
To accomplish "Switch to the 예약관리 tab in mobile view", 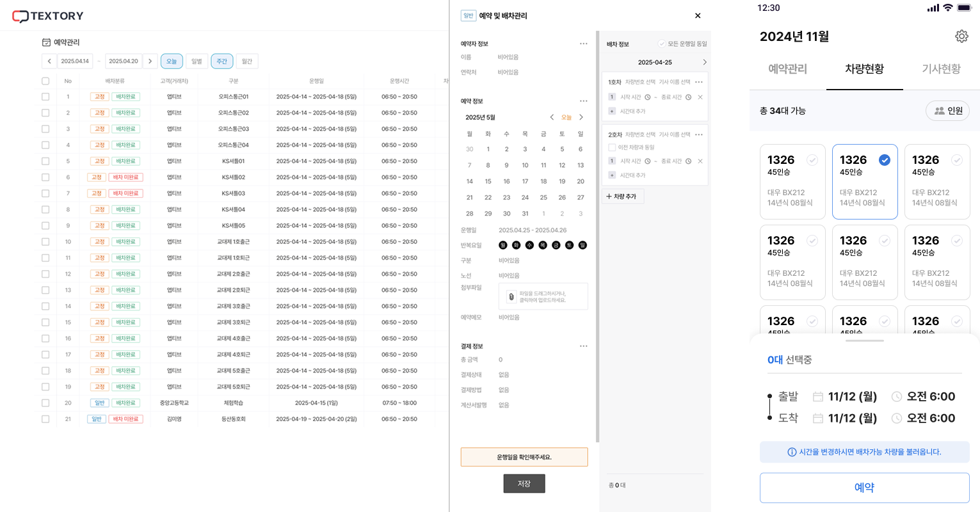I will (x=787, y=69).
